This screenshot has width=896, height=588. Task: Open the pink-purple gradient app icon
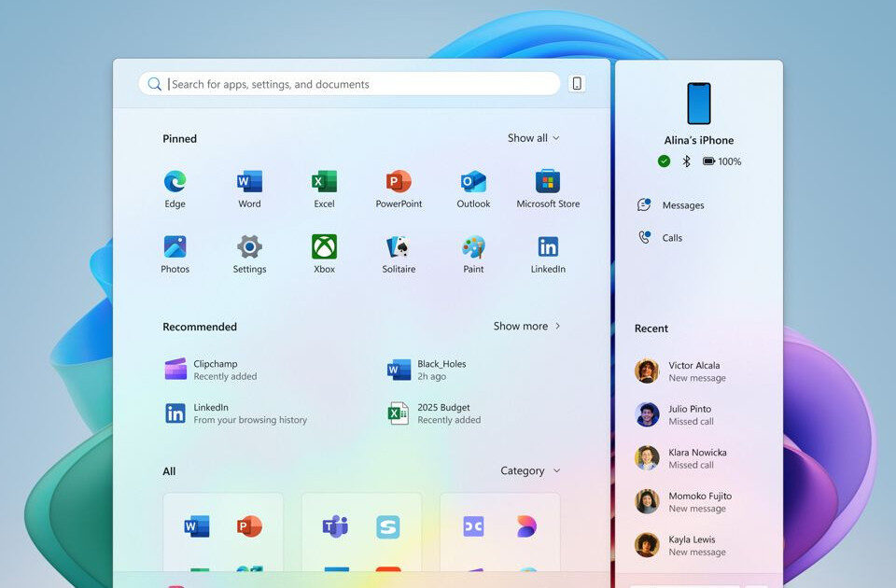tap(526, 526)
